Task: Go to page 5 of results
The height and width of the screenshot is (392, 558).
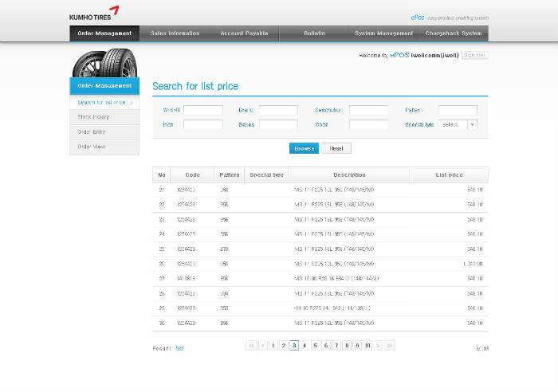Action: point(315,346)
